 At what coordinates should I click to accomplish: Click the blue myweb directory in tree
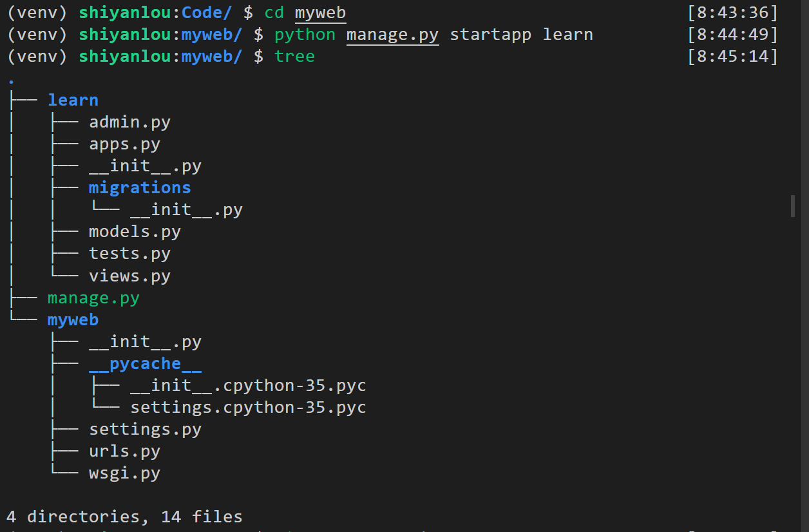(x=73, y=319)
